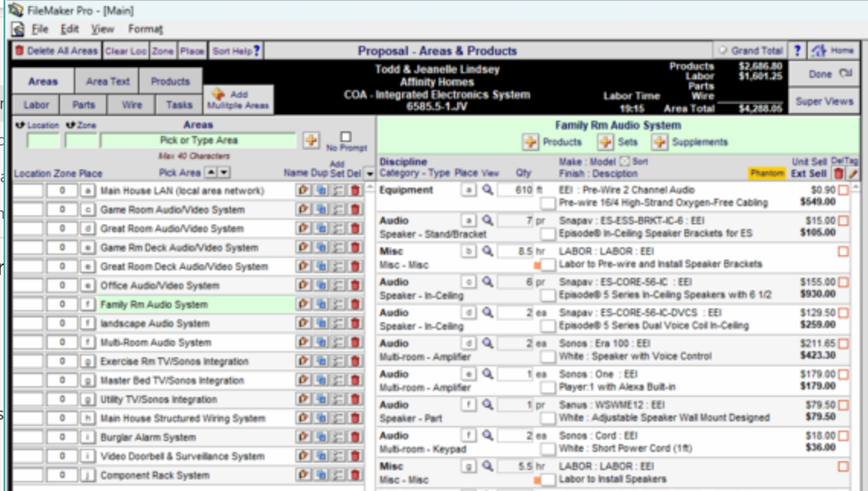
Task: View Equipment pre-wire product magnifier
Action: point(488,190)
